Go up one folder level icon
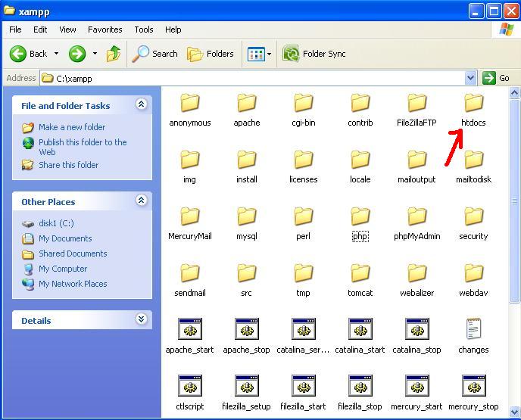521x420 pixels. [114, 54]
